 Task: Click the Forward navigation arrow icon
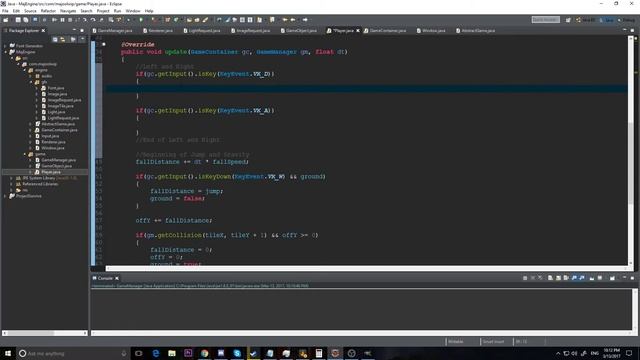click(x=305, y=20)
